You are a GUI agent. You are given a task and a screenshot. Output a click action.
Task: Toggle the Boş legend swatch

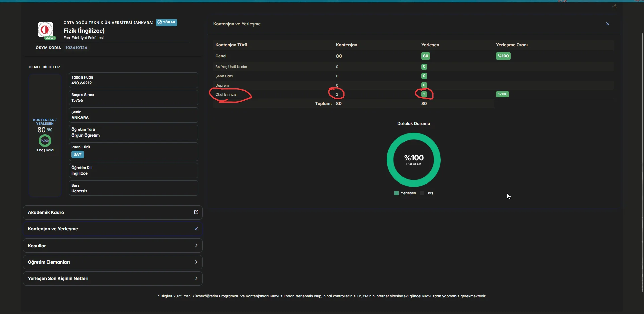click(x=422, y=193)
